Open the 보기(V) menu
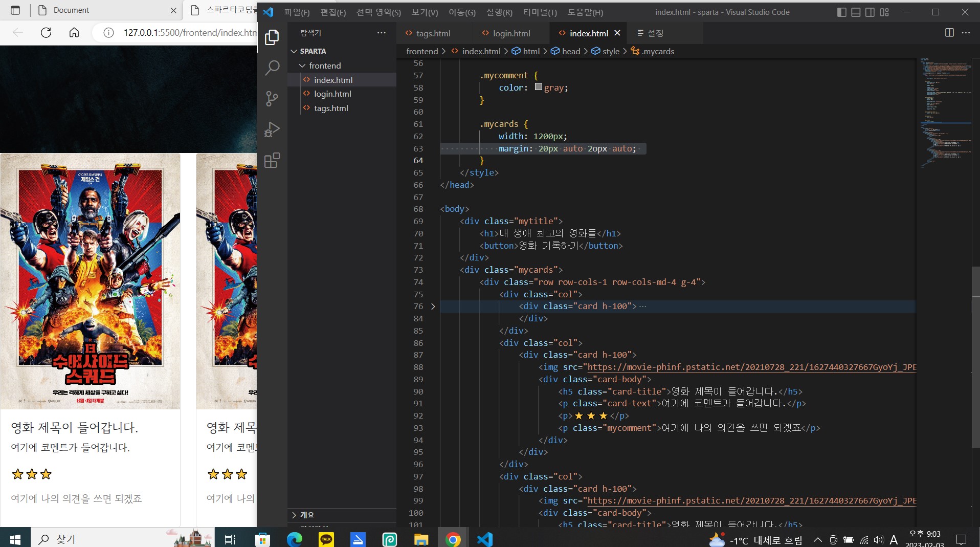980x547 pixels. [x=425, y=12]
